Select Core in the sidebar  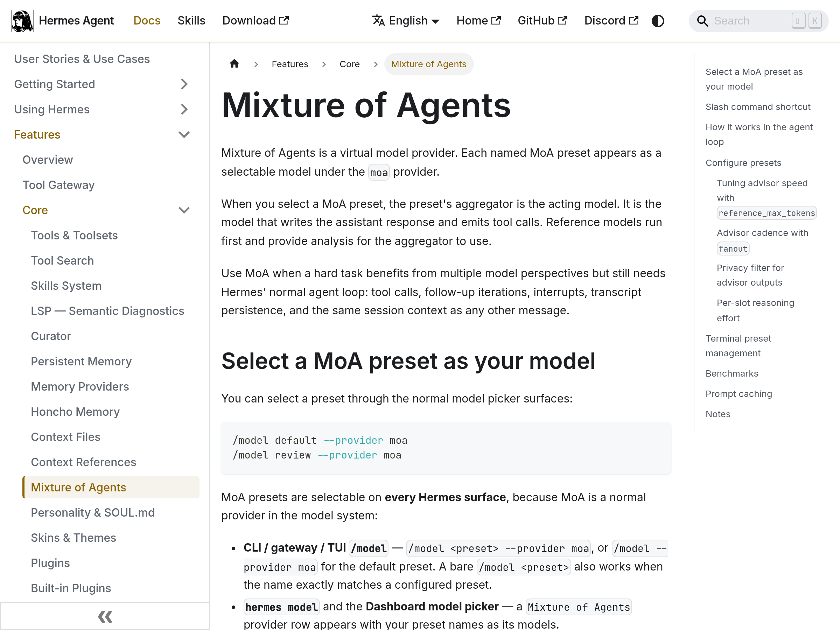pos(35,210)
